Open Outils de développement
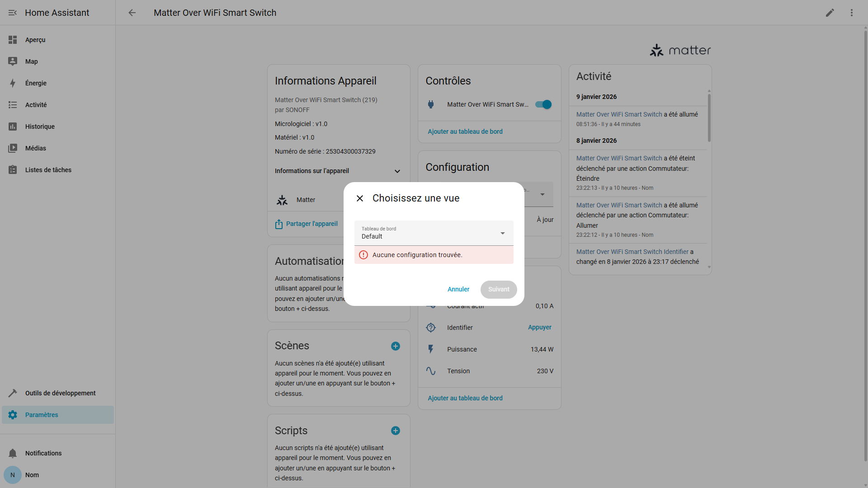This screenshot has width=868, height=488. 60,393
